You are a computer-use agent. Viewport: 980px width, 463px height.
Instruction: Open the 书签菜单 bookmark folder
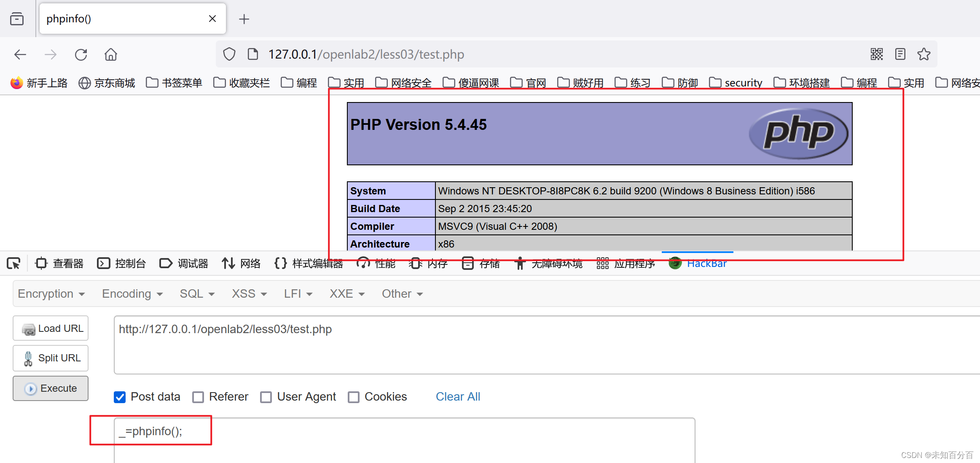174,83
